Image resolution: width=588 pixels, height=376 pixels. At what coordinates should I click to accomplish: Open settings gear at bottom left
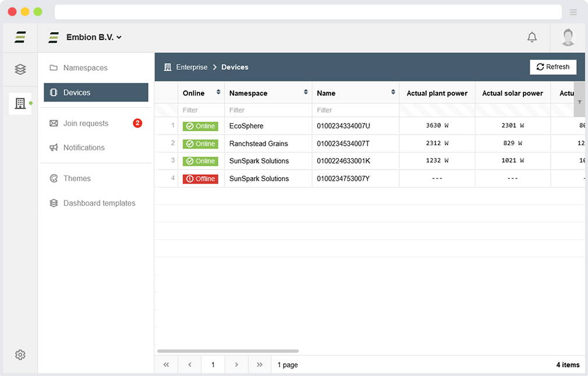point(20,354)
